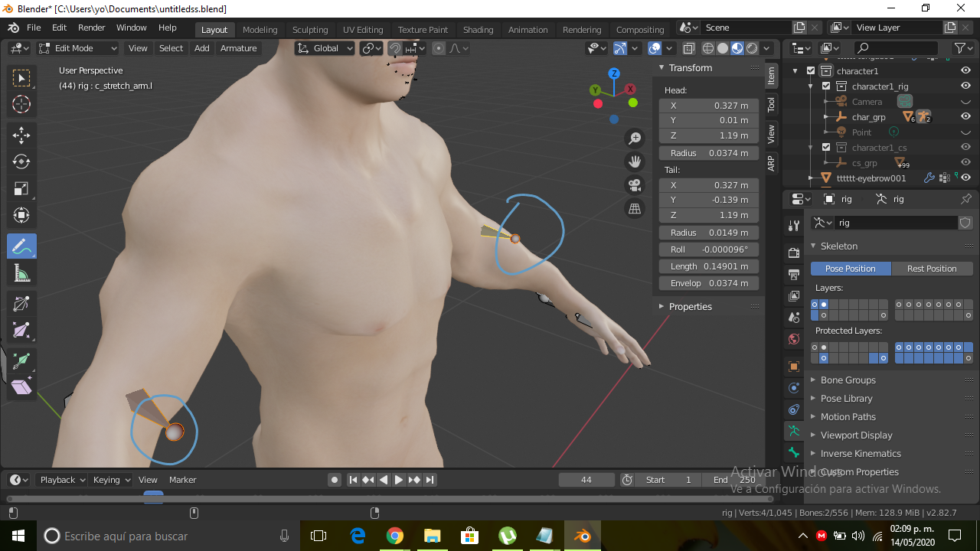Open the Object properties tab
980x551 pixels.
click(794, 367)
